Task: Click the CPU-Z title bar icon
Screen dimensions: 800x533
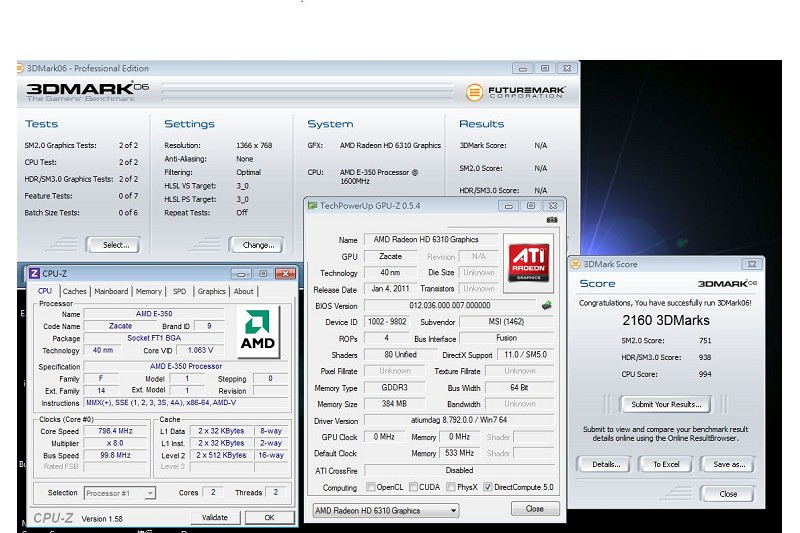Action: click(34, 273)
